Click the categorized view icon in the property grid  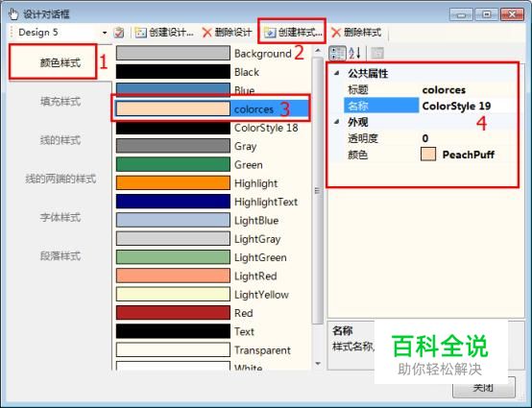tap(338, 53)
